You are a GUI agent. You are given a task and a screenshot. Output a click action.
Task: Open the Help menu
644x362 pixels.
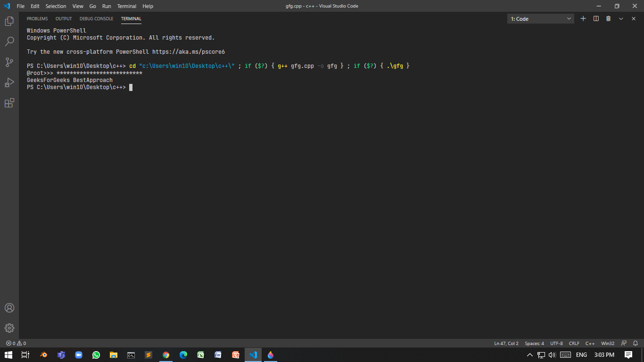coord(148,6)
